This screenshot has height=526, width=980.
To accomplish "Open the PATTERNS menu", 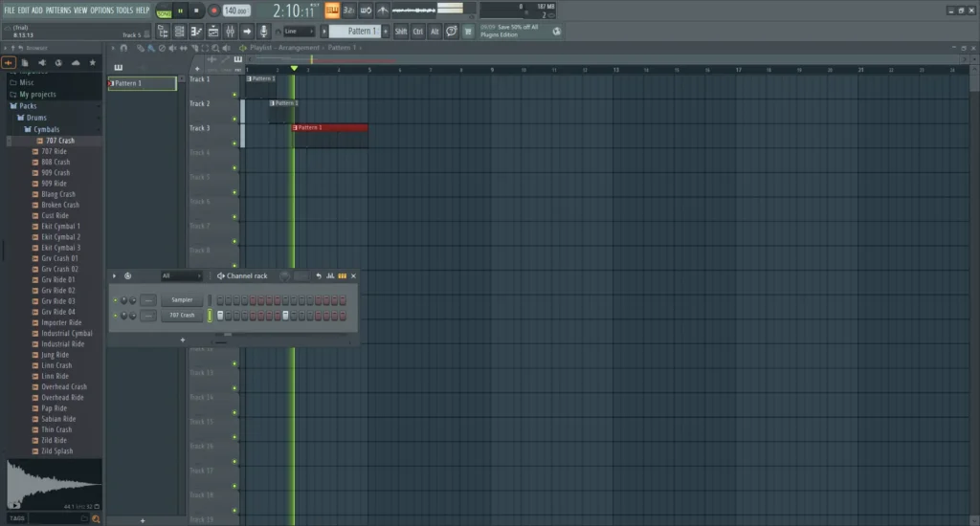I will [x=58, y=10].
